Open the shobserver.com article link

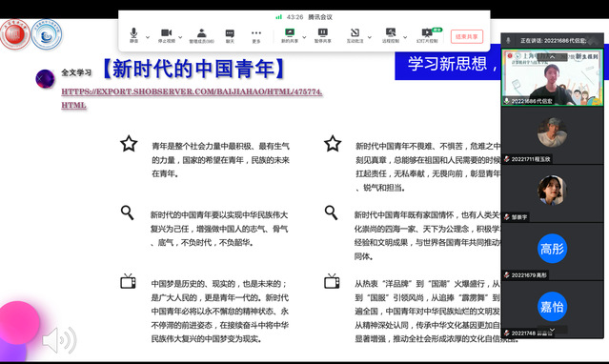pos(192,98)
